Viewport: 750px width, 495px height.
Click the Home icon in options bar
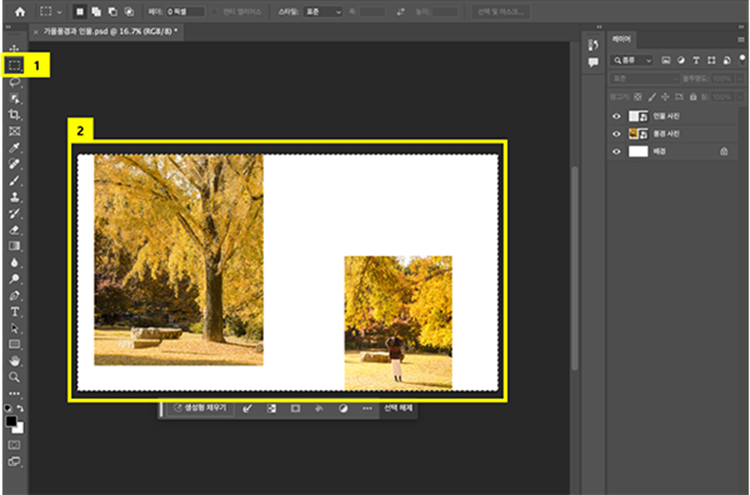click(18, 11)
